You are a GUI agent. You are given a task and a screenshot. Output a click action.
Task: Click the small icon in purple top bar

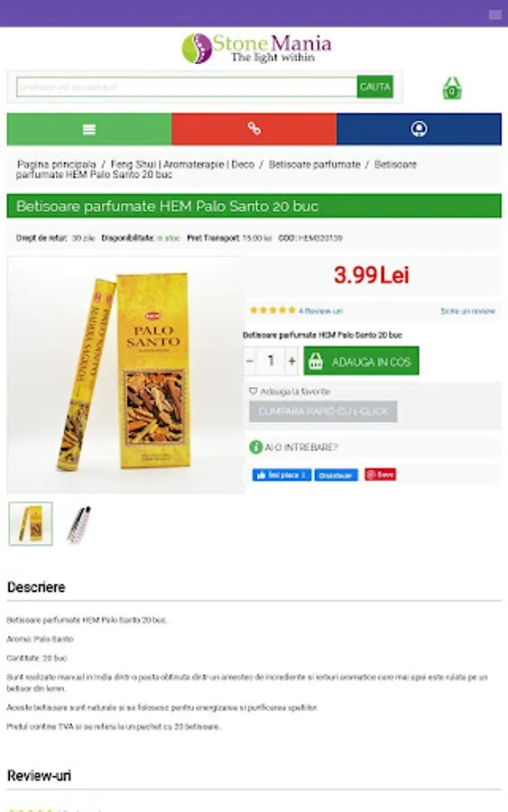495,14
